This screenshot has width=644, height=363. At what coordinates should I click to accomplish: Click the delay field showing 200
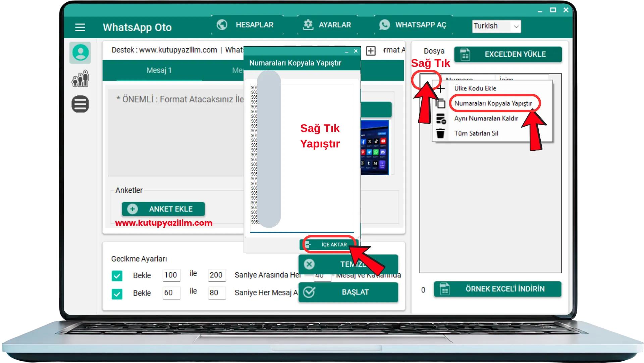(217, 275)
